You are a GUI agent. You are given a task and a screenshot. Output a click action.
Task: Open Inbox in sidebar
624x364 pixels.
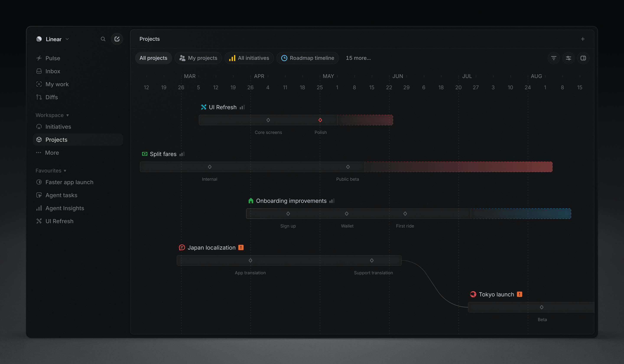tap(78, 71)
